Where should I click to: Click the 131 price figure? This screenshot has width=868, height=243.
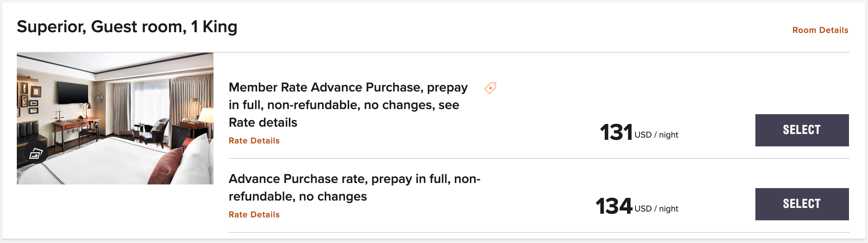pos(616,132)
